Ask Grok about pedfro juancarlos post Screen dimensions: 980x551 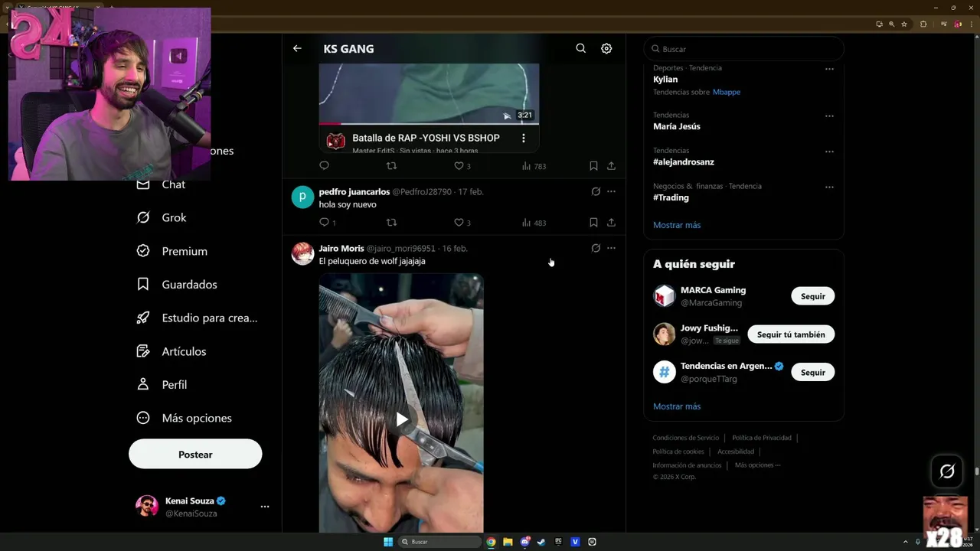pos(596,191)
